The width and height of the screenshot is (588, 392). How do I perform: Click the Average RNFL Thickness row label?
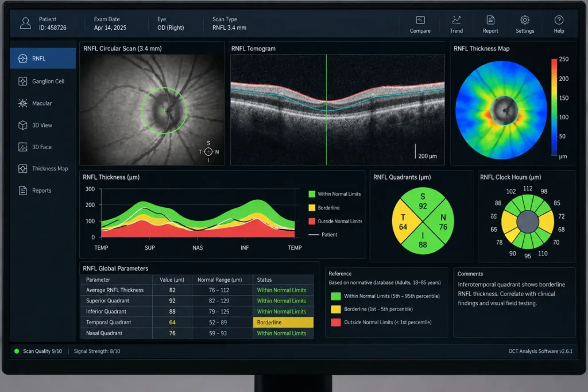pos(115,290)
